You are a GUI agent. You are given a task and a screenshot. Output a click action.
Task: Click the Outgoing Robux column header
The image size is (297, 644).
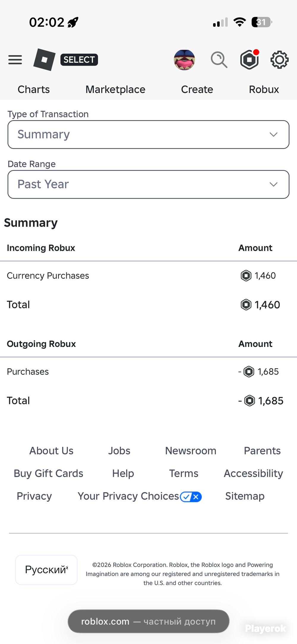click(41, 344)
